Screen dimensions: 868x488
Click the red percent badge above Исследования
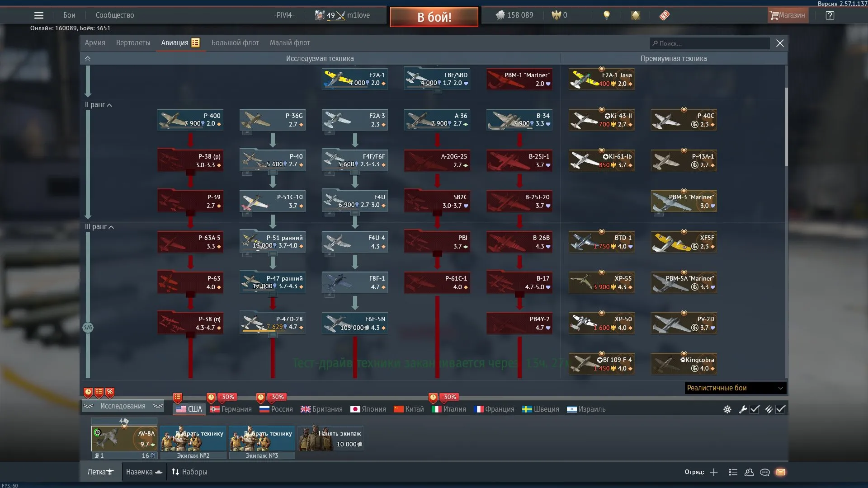tap(110, 392)
